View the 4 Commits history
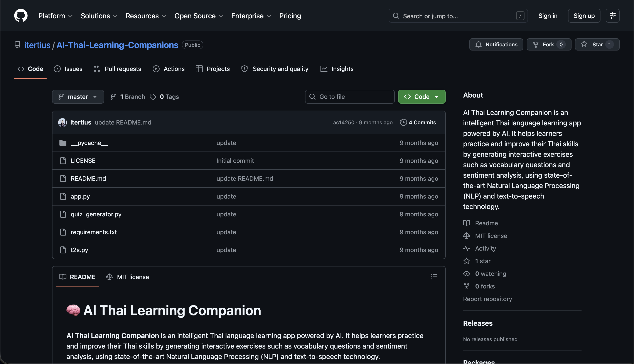 [418, 123]
